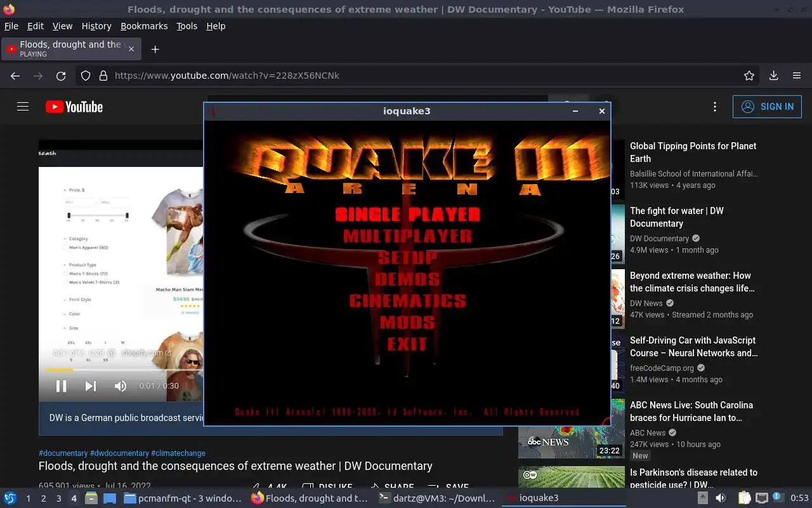
Task: Click the network status tray icon
Action: click(x=762, y=498)
